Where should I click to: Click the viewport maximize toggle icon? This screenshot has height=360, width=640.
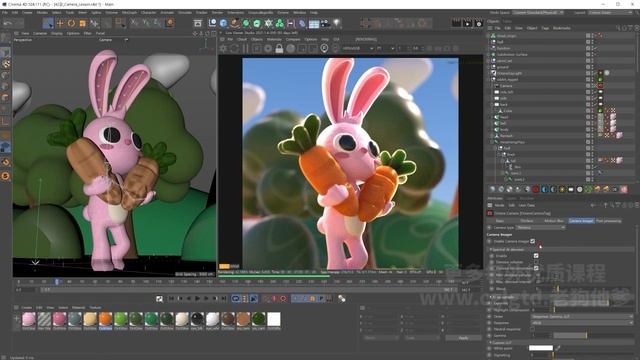point(214,33)
